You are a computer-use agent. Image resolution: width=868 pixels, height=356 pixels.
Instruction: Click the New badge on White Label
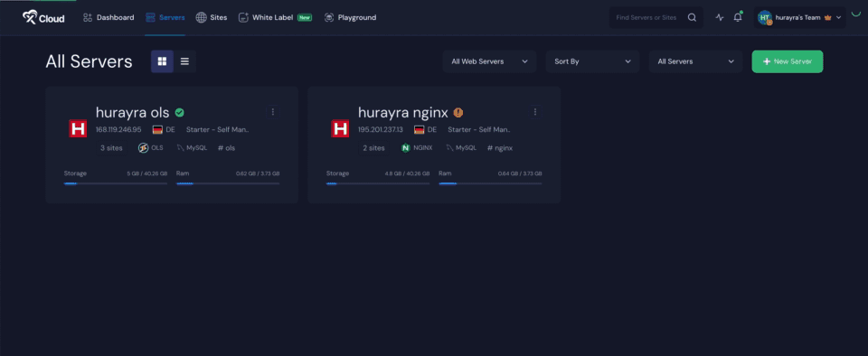click(305, 18)
